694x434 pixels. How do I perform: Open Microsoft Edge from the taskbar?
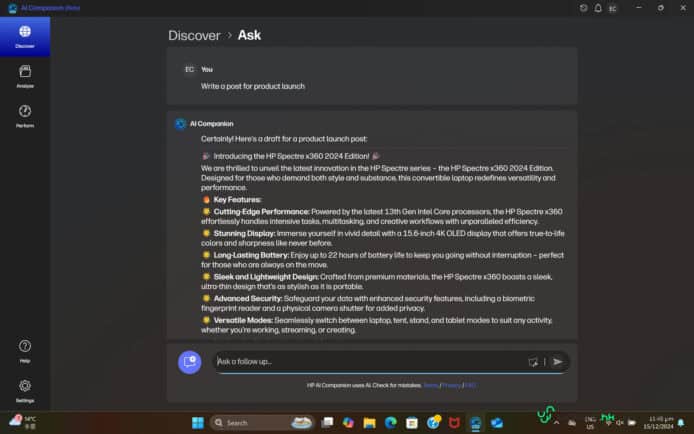tap(391, 423)
